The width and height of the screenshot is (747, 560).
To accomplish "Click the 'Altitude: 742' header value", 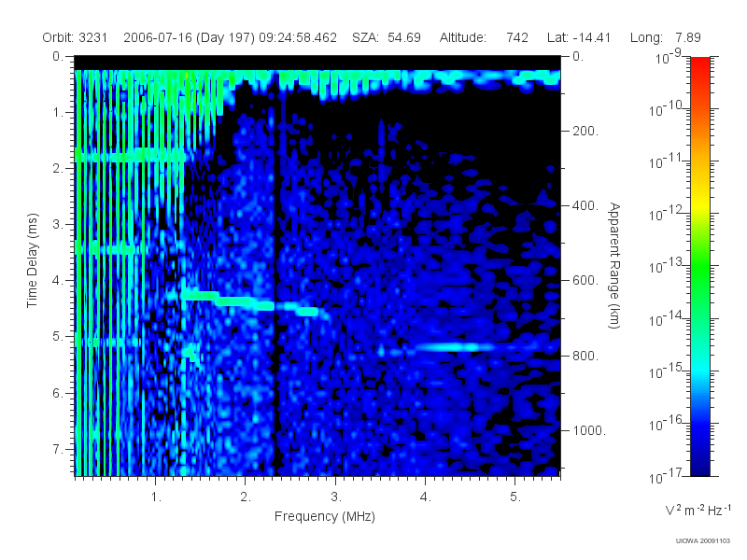I will (x=484, y=37).
